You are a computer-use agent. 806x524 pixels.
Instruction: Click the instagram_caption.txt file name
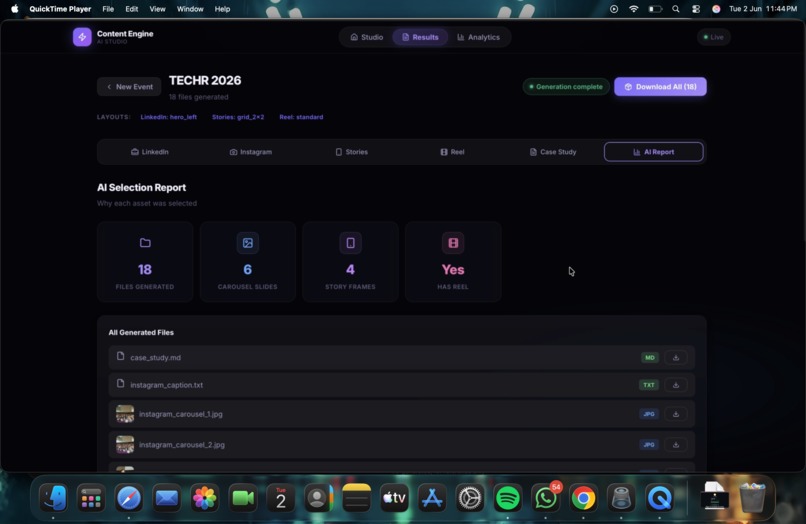[167, 385]
